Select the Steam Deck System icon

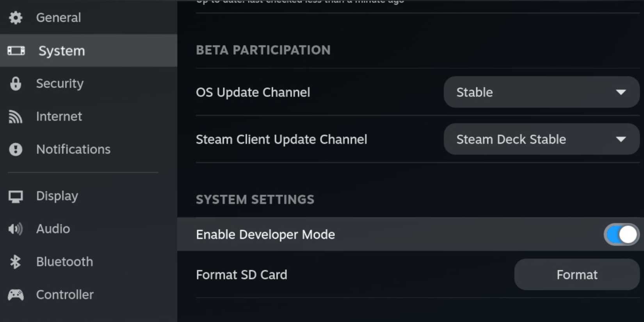[x=16, y=51]
